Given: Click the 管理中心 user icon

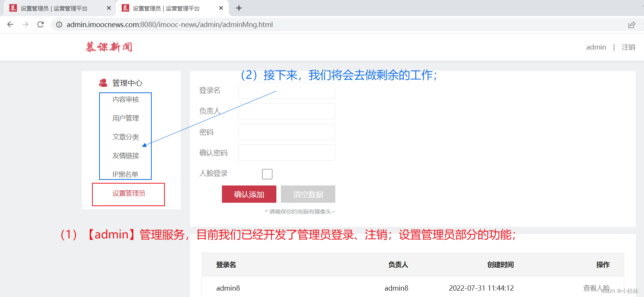Looking at the screenshot, I should [103, 83].
